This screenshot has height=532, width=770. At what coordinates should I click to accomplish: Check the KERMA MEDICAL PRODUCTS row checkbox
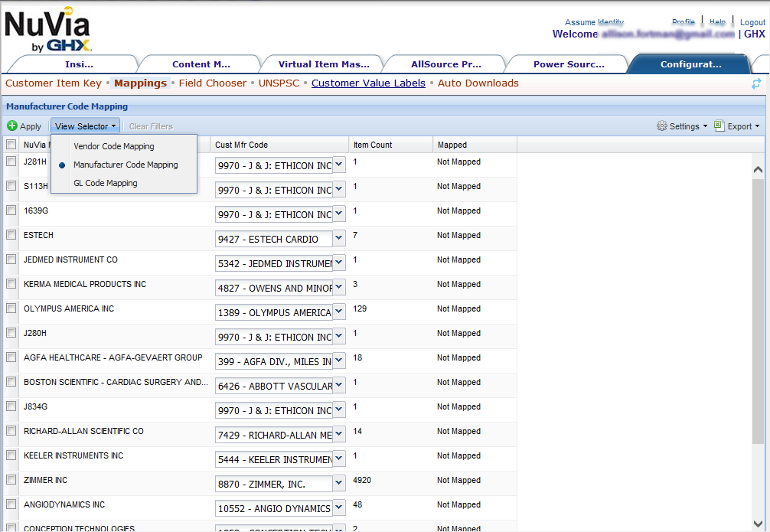(x=11, y=284)
